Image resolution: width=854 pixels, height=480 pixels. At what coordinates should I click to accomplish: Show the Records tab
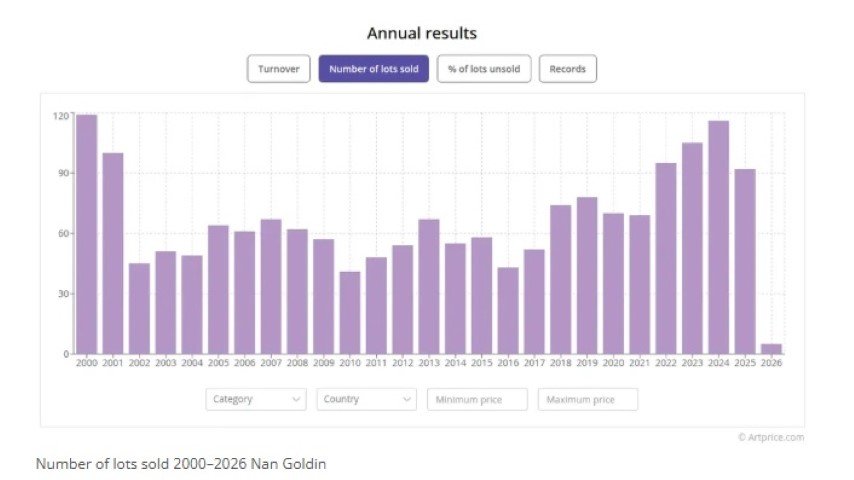pyautogui.click(x=568, y=69)
